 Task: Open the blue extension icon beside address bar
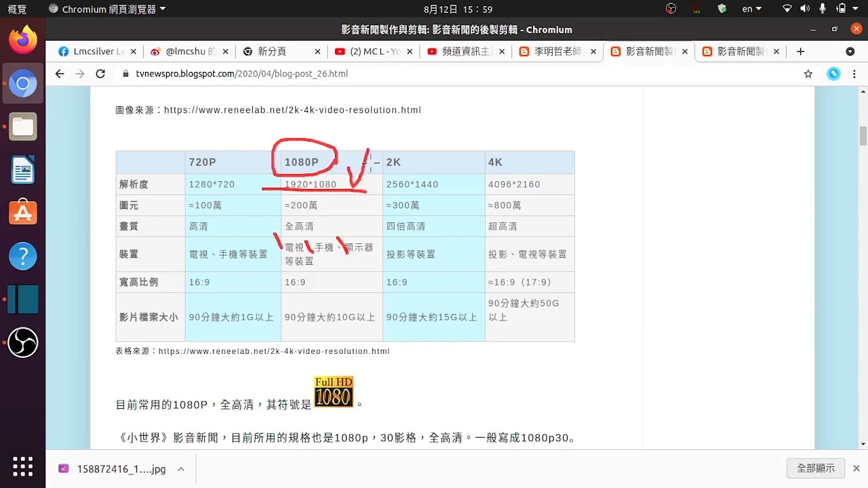(x=833, y=74)
